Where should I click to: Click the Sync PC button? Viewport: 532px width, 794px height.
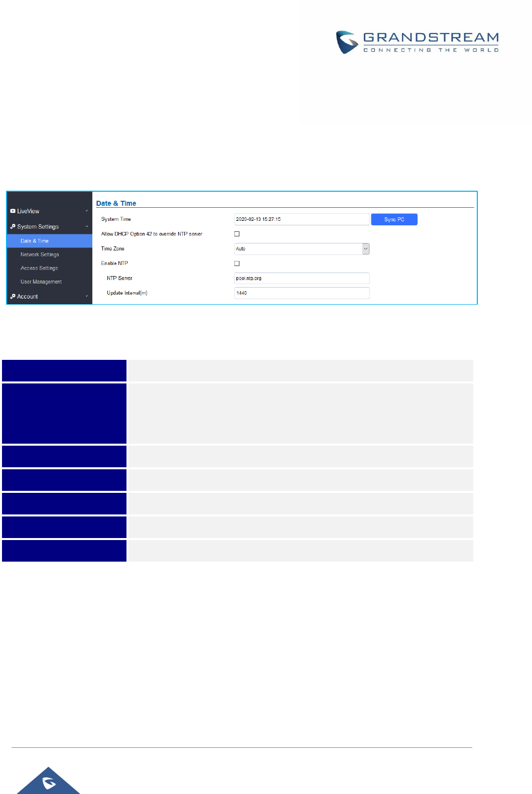pyautogui.click(x=394, y=219)
